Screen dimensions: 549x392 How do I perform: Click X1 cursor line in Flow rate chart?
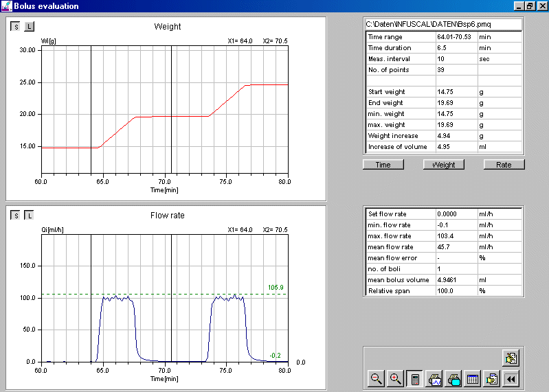[91, 298]
